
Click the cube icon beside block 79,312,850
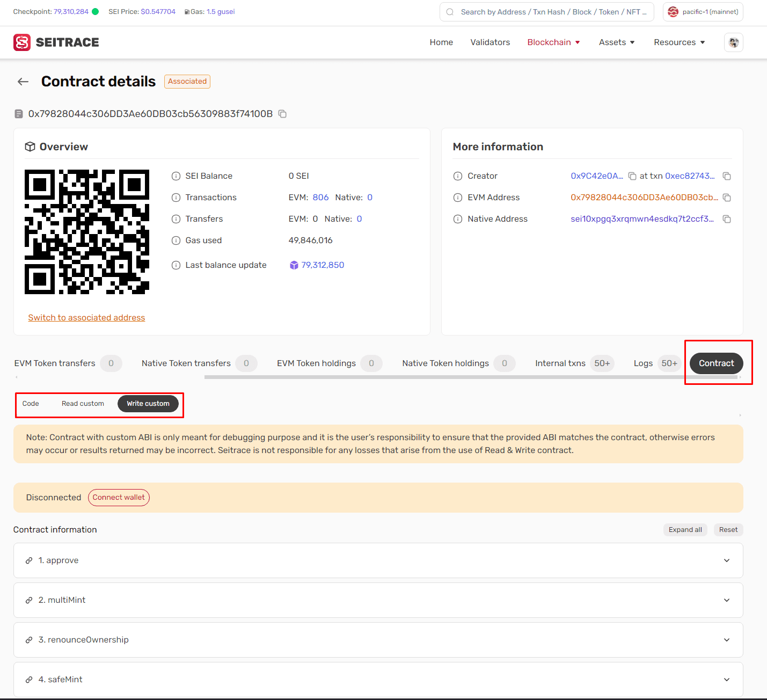point(294,265)
